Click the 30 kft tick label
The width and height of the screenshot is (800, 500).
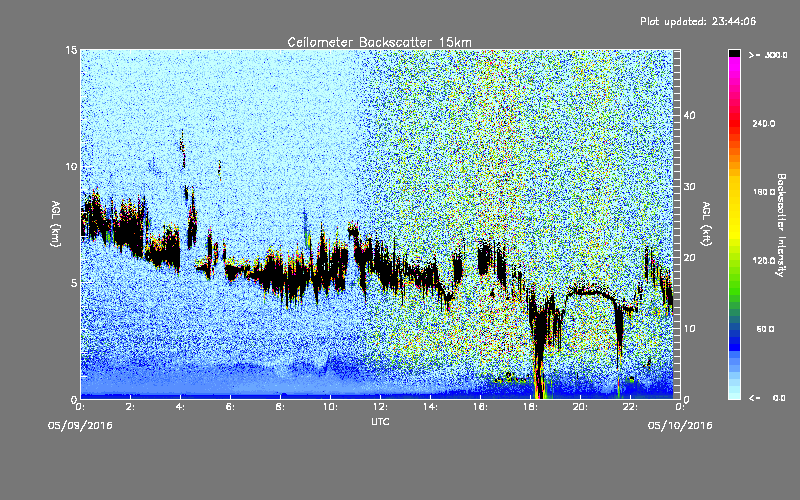[689, 186]
